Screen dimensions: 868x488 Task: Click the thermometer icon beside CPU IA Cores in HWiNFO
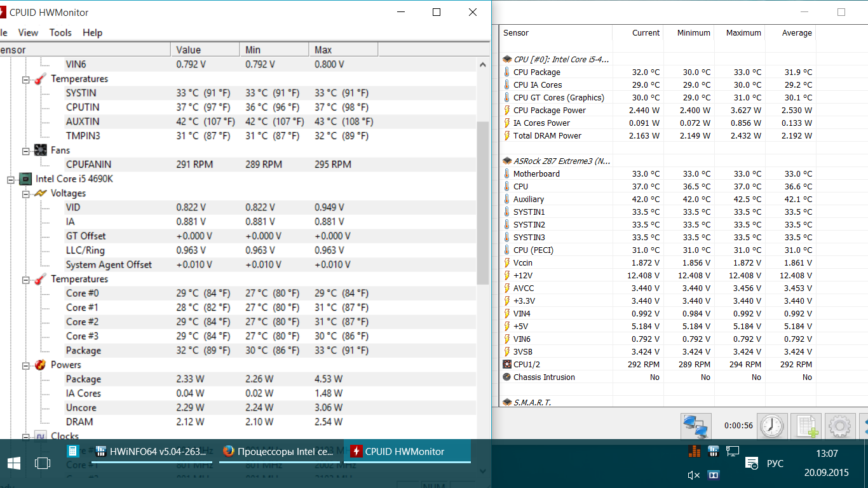pos(507,85)
